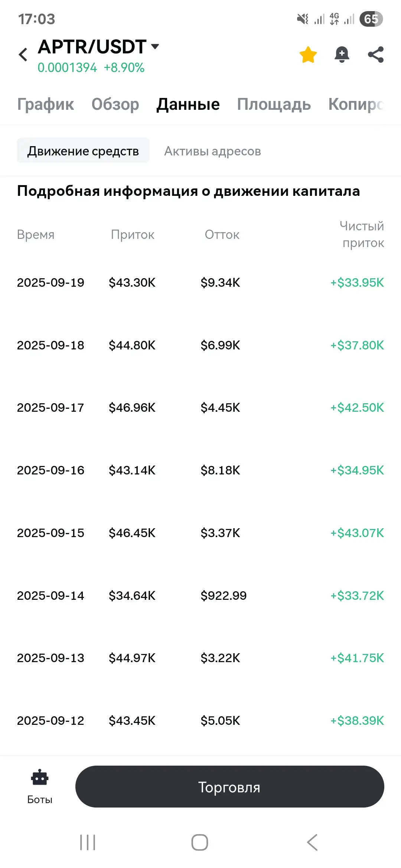Image resolution: width=401 pixels, height=868 pixels.
Task: Tap the back arrow beside APTR/USDT
Action: (23, 55)
